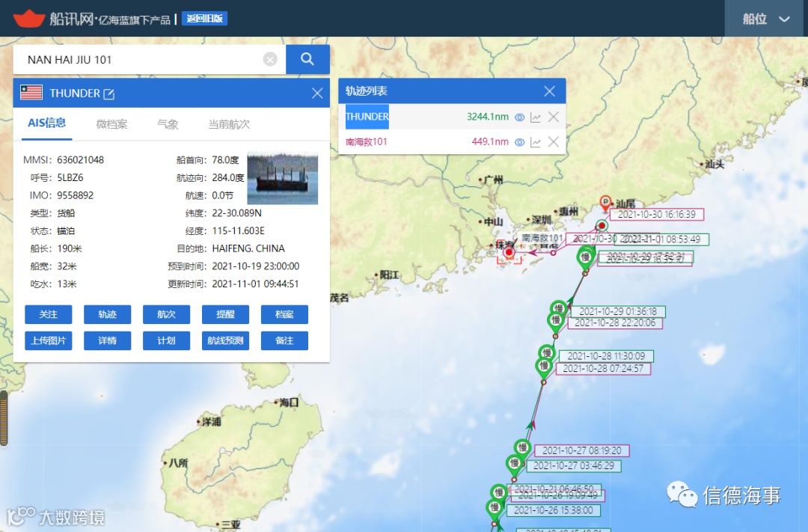Remove 南海救101 track from list
The image size is (808, 532).
tap(554, 141)
